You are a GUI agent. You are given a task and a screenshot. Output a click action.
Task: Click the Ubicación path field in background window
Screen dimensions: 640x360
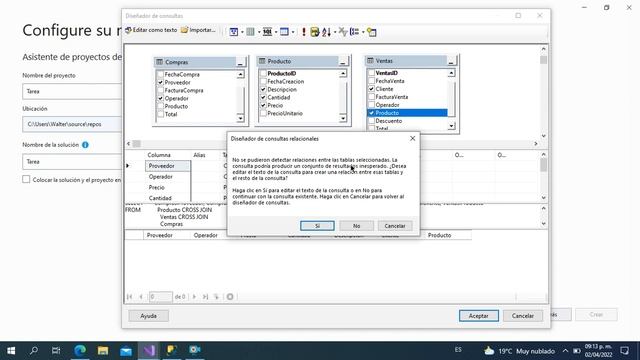[x=72, y=124]
